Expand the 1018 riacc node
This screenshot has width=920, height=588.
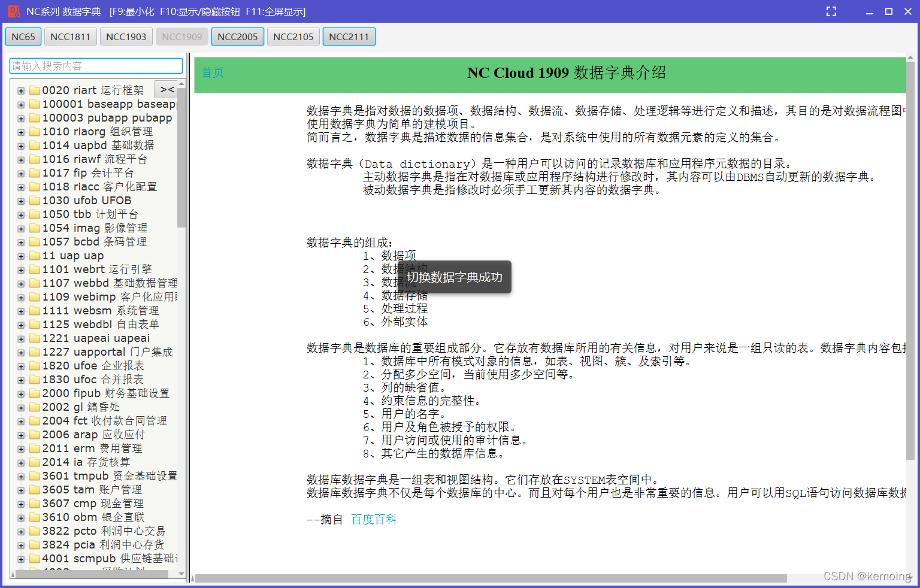point(21,187)
